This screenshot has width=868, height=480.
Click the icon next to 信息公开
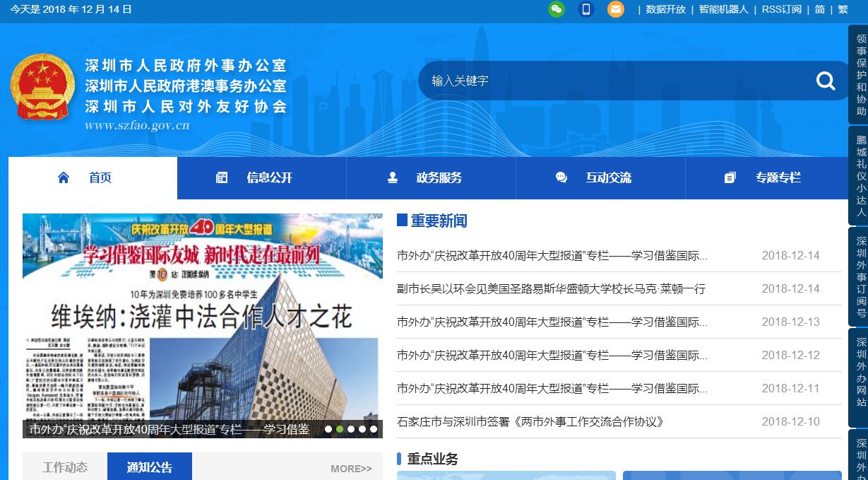pos(222,177)
